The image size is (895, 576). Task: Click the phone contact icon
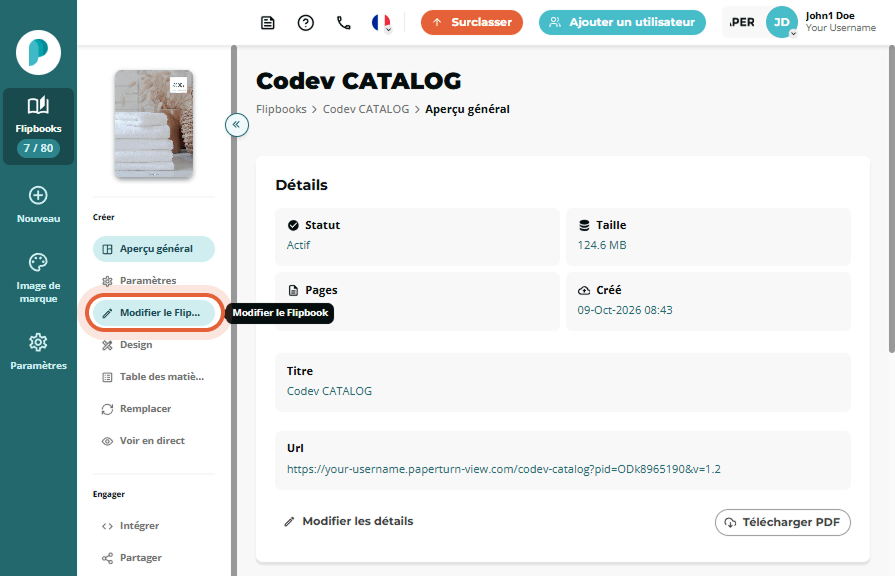point(344,23)
